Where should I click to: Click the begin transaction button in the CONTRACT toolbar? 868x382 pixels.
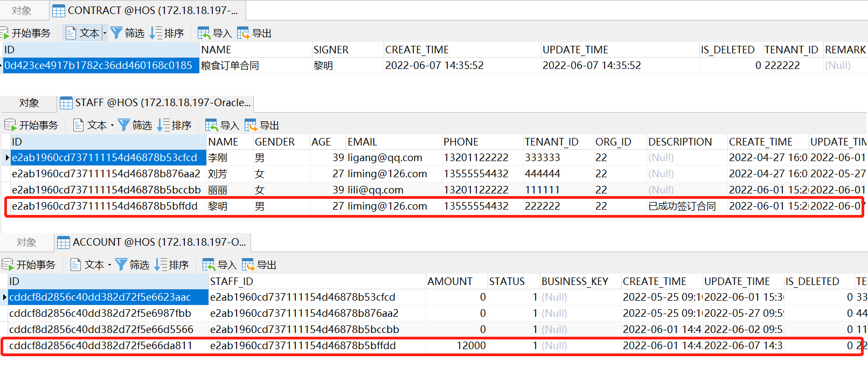[x=31, y=33]
